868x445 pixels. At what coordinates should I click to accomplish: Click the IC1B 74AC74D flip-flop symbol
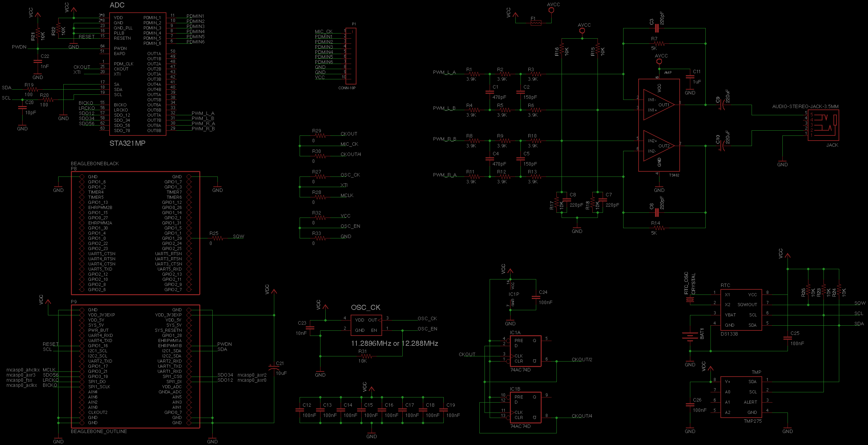(x=526, y=407)
